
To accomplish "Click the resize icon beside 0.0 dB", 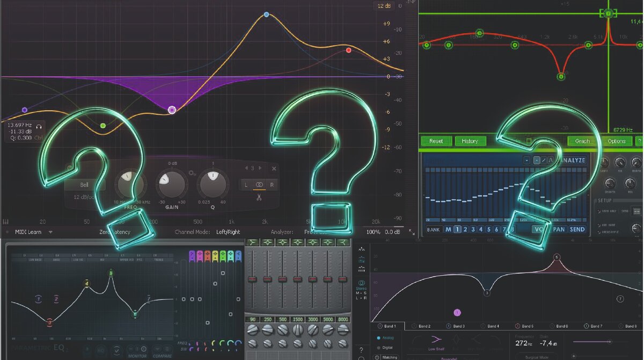I will 412,232.
